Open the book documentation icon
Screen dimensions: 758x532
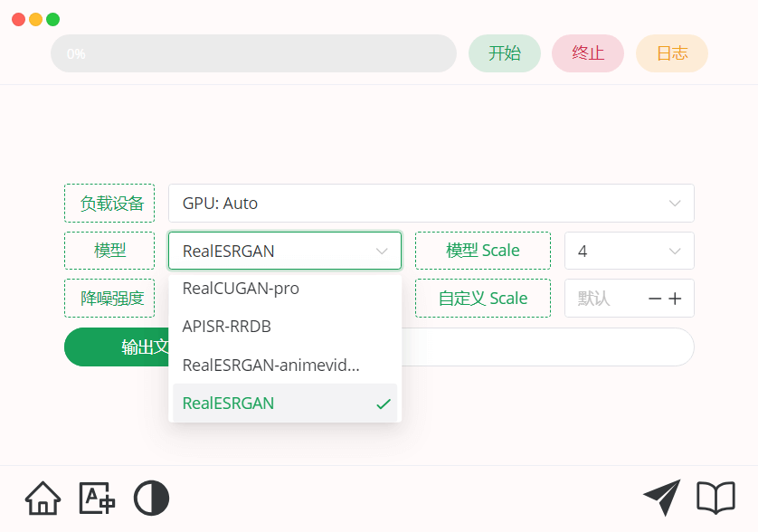(x=716, y=498)
